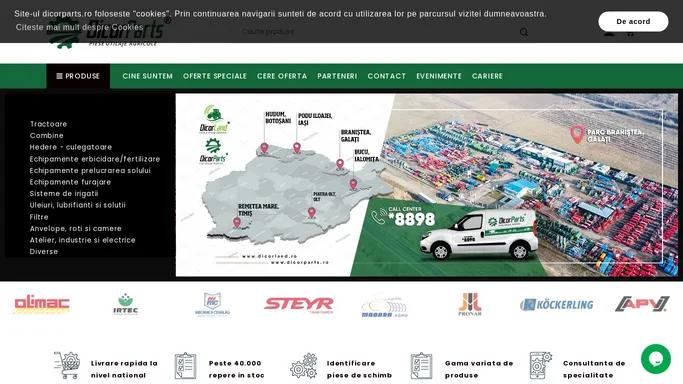Open the Tractoare category

48,124
